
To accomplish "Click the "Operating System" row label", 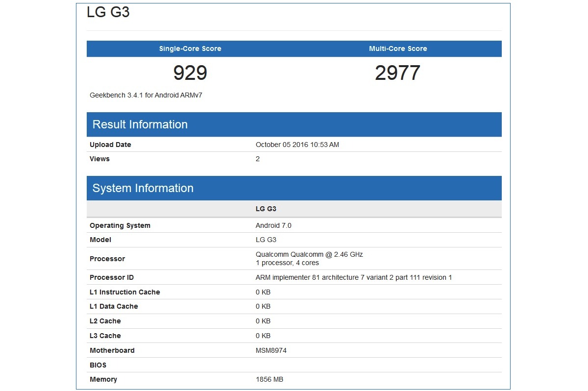I will pos(120,225).
